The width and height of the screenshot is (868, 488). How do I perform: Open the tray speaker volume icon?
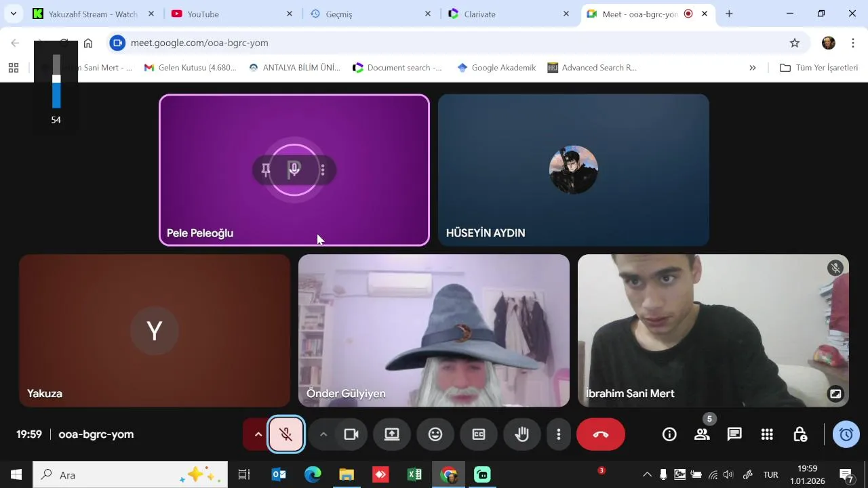tap(729, 474)
